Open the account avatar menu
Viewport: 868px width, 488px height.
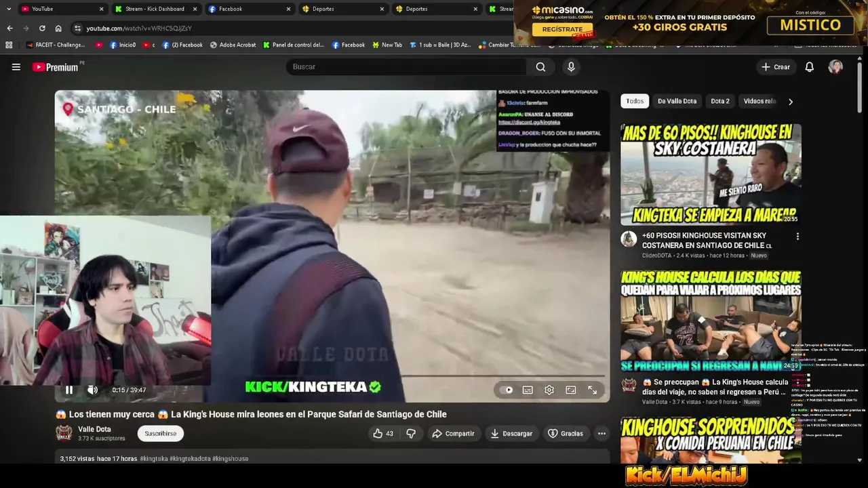pyautogui.click(x=835, y=67)
